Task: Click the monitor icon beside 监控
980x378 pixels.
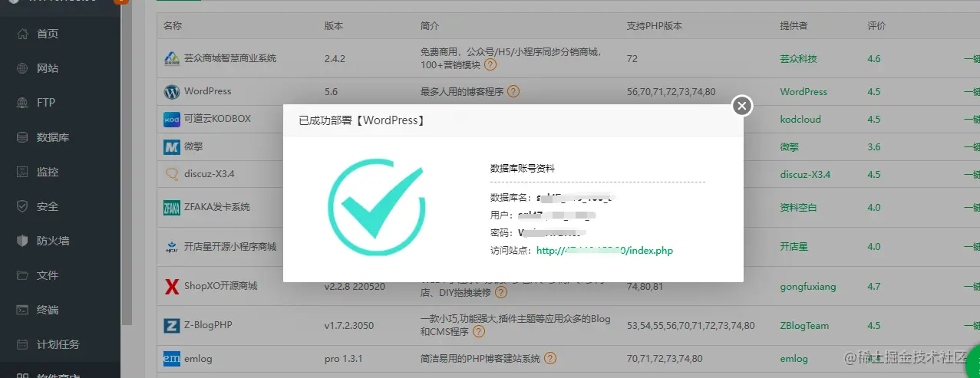Action: coord(22,172)
